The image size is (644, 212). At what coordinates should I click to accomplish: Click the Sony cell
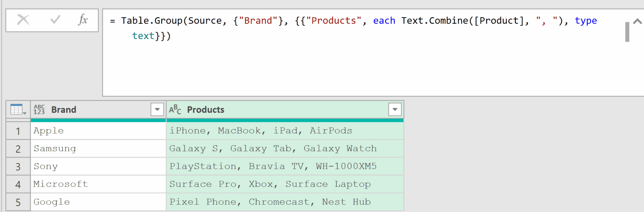pos(98,166)
